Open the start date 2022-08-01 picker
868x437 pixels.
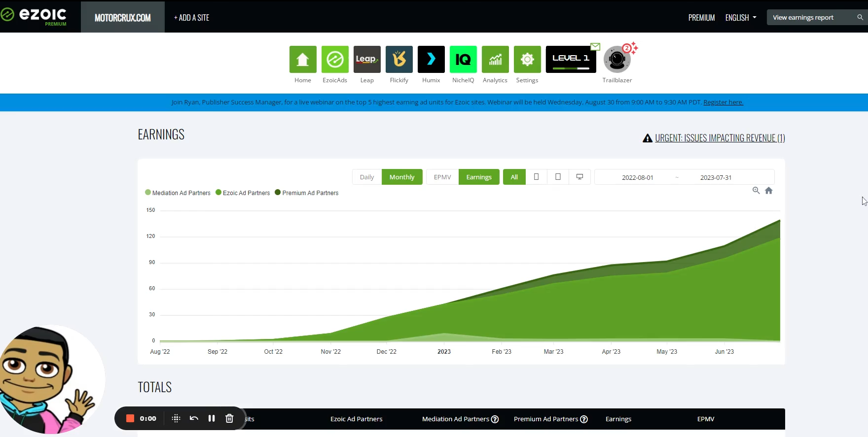coord(637,177)
